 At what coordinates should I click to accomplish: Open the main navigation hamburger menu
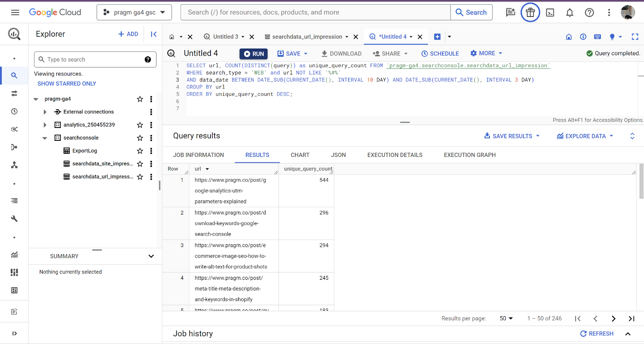pos(15,12)
